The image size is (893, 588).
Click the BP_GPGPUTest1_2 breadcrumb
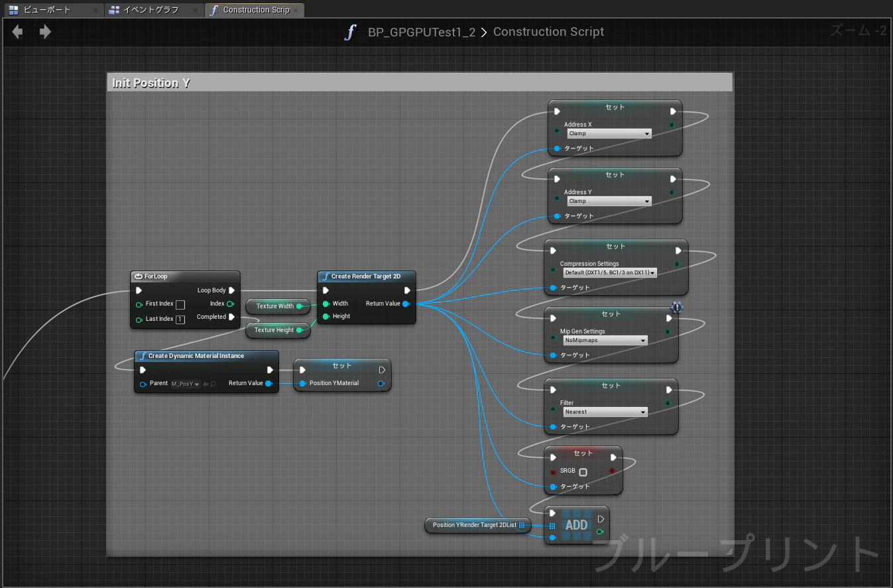click(x=422, y=32)
